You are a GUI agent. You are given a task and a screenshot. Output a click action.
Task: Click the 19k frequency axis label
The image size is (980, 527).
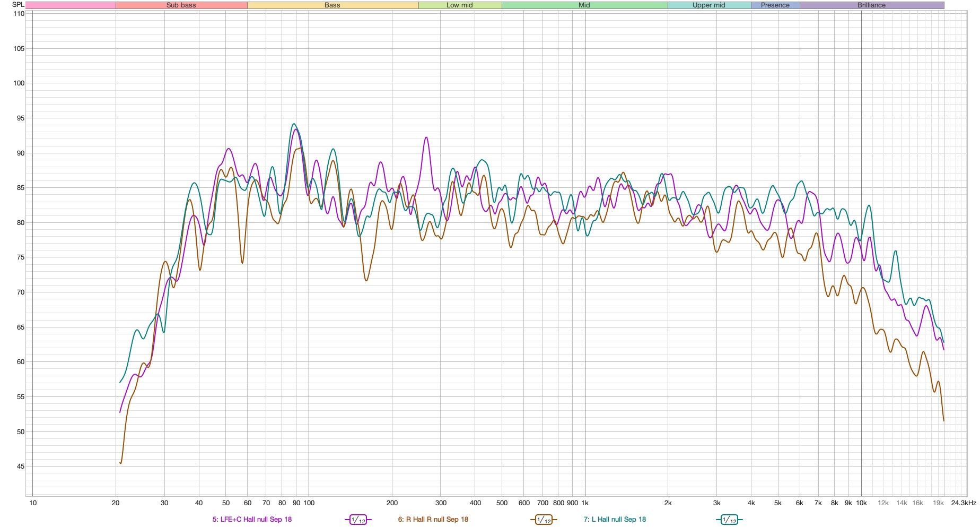coord(938,503)
